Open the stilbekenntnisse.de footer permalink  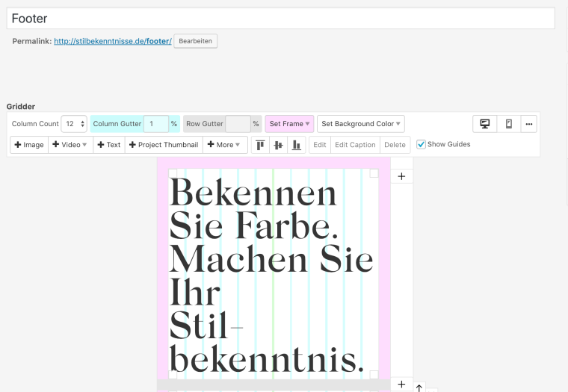point(112,41)
